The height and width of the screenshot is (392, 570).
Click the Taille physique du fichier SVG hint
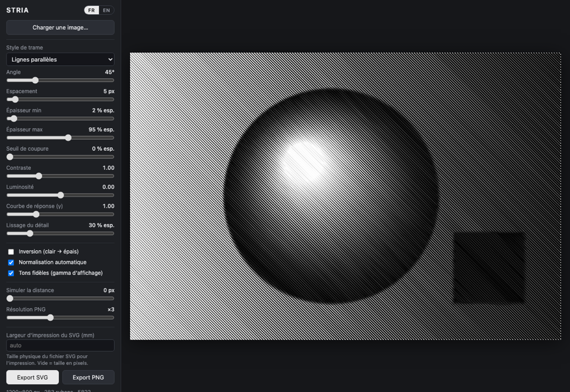pyautogui.click(x=47, y=360)
